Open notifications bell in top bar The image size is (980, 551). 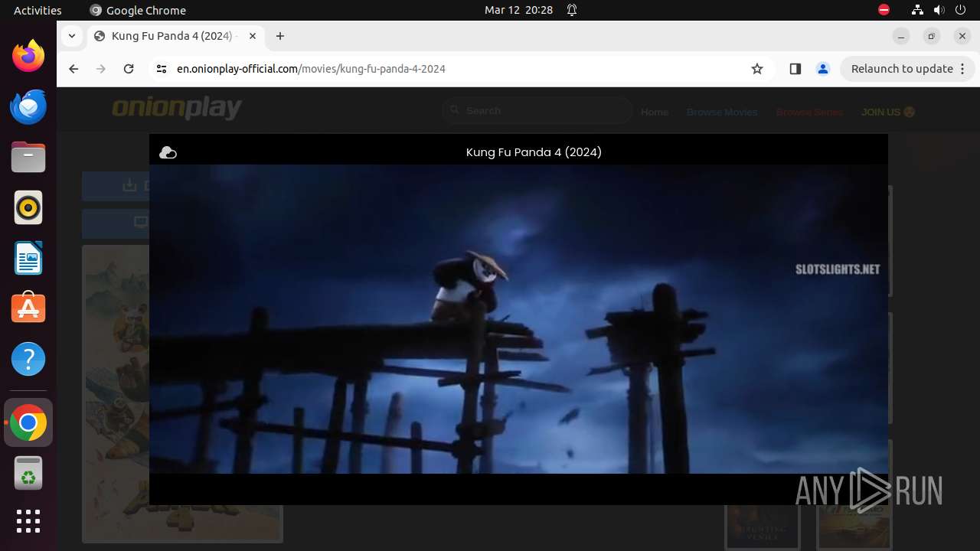pos(572,10)
